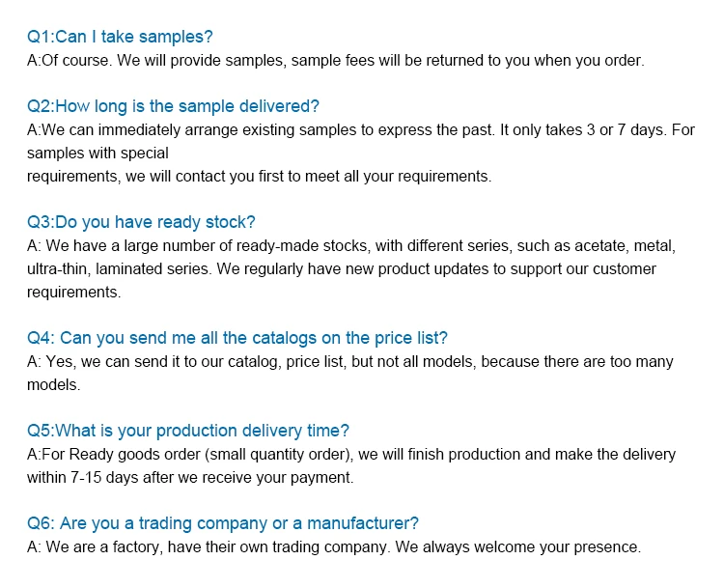
Task: Click the word 'manufacturer?' in the Q6 heading
Action: [363, 523]
